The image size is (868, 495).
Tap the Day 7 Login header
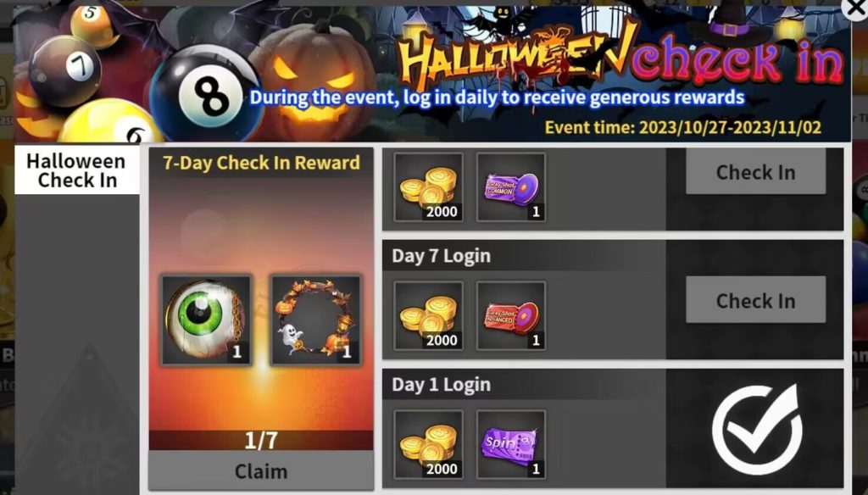point(441,256)
